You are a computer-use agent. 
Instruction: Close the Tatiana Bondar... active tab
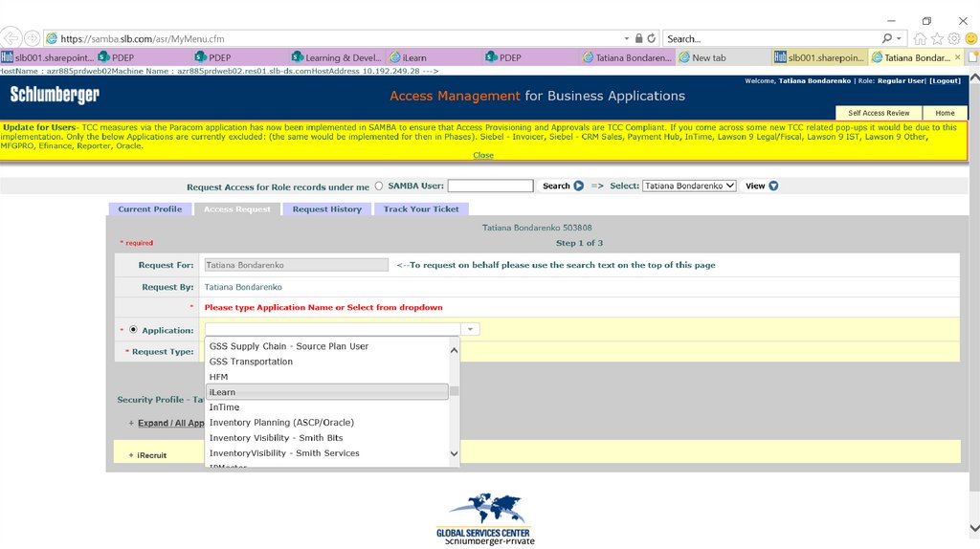[957, 56]
